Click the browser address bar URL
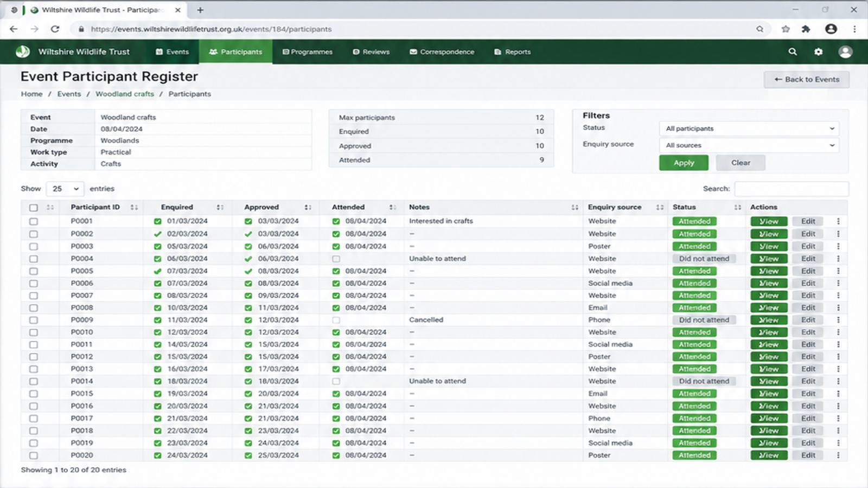Image resolution: width=868 pixels, height=488 pixels. click(x=211, y=29)
